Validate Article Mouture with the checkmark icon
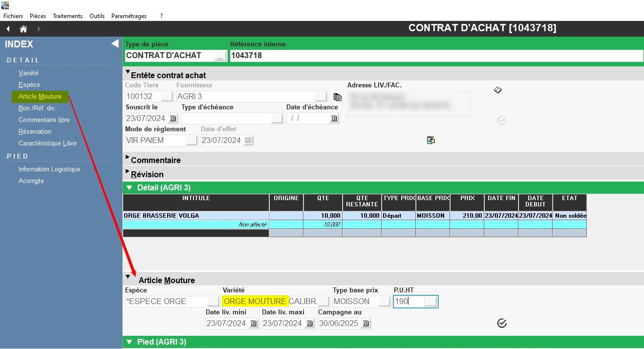This screenshot has width=644, height=349. [501, 323]
